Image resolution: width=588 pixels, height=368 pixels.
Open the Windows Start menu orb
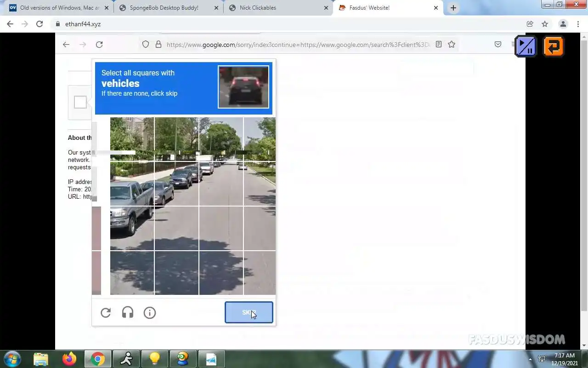tap(12, 359)
